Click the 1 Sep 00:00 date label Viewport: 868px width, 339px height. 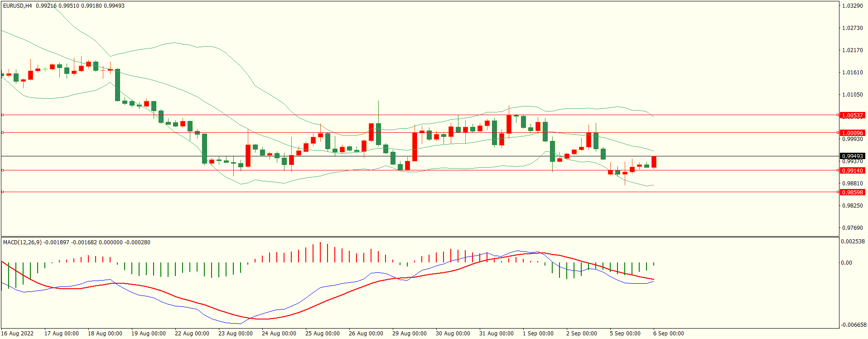point(538,334)
